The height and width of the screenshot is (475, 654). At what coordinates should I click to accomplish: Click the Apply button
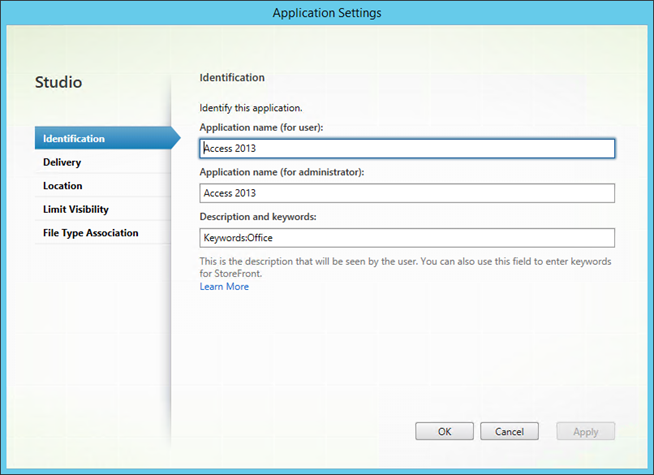coord(586,431)
